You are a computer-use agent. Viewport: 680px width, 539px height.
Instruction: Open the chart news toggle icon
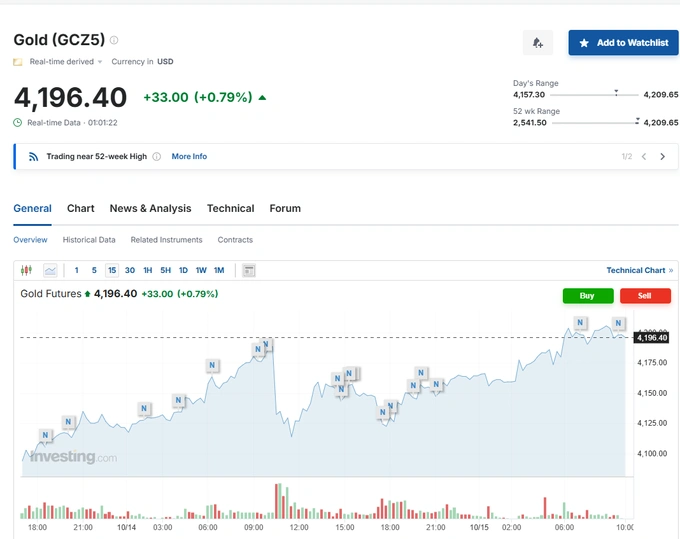pos(249,270)
